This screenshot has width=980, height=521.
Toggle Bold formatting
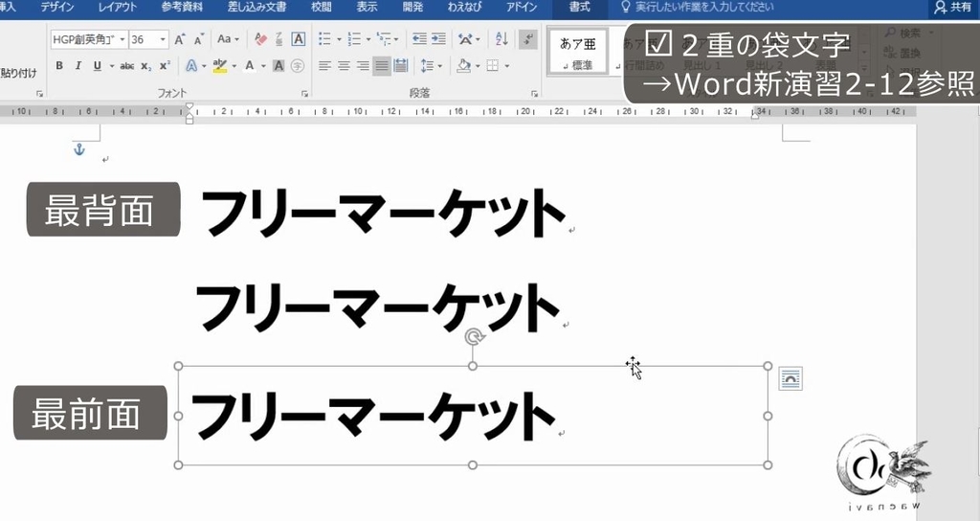coord(59,66)
